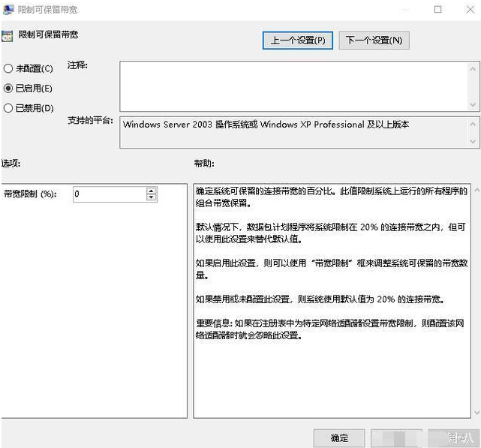Click the title bar window icon
The width and height of the screenshot is (481, 448).
coord(8,10)
